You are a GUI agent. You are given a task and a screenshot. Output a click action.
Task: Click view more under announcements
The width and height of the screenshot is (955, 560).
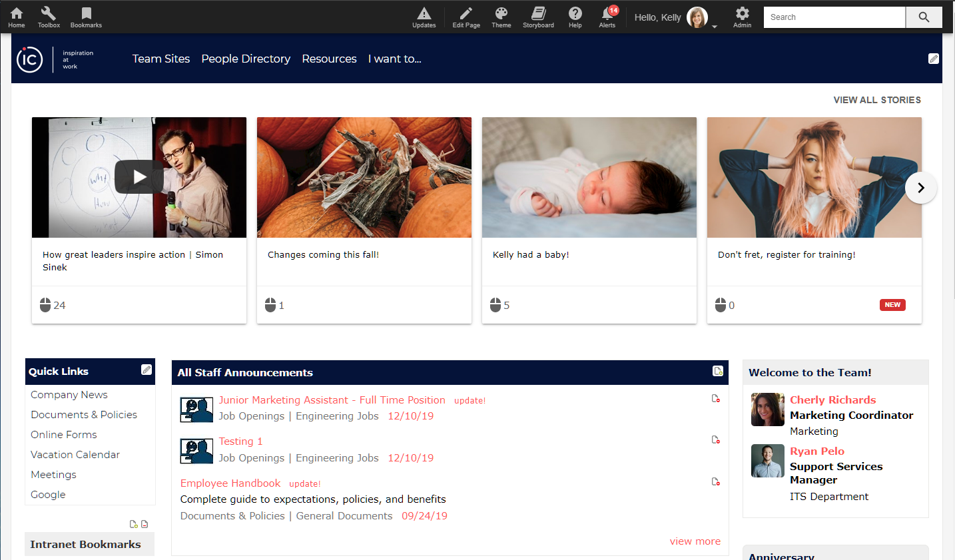pyautogui.click(x=695, y=541)
